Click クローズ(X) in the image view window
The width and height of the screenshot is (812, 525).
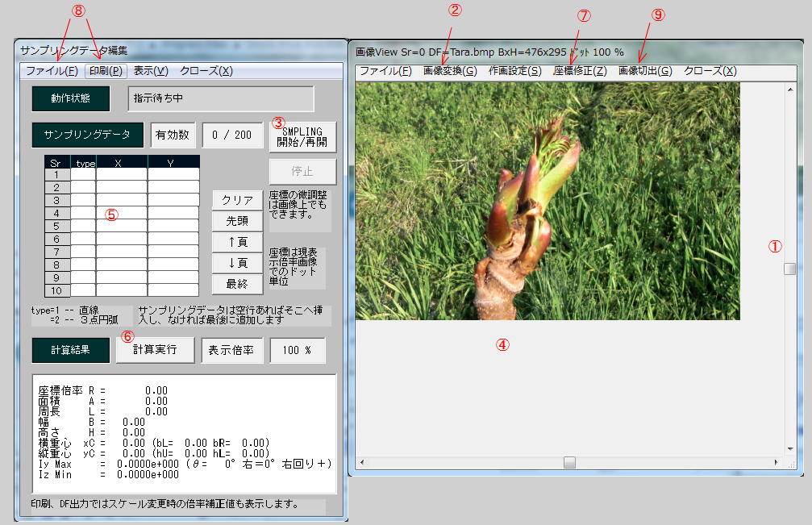710,71
